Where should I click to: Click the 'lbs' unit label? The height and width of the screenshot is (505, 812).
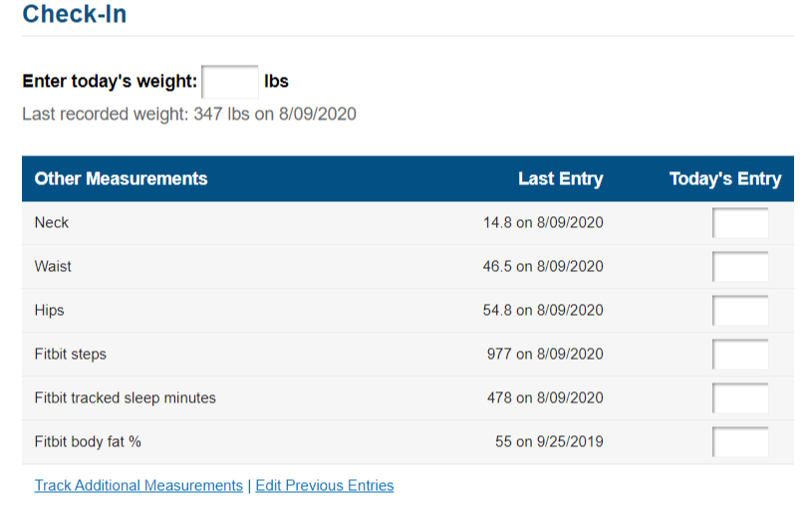pyautogui.click(x=277, y=82)
